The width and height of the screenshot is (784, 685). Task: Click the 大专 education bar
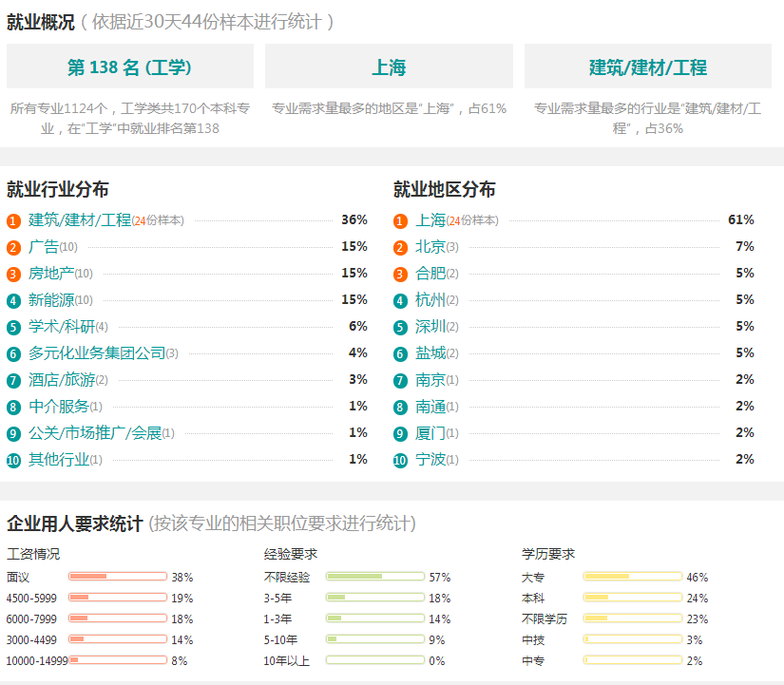click(633, 577)
